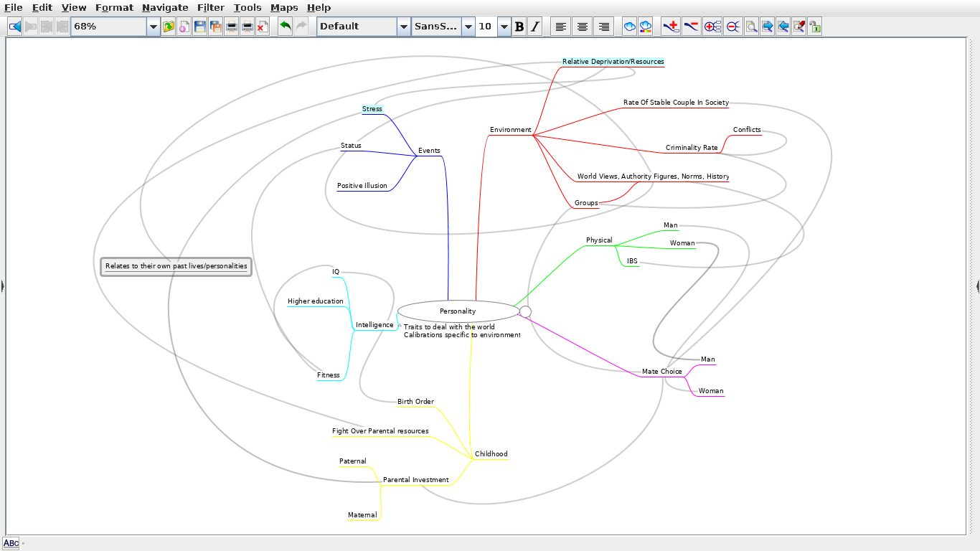Select the Birth Order node
980x551 pixels.
(x=415, y=402)
